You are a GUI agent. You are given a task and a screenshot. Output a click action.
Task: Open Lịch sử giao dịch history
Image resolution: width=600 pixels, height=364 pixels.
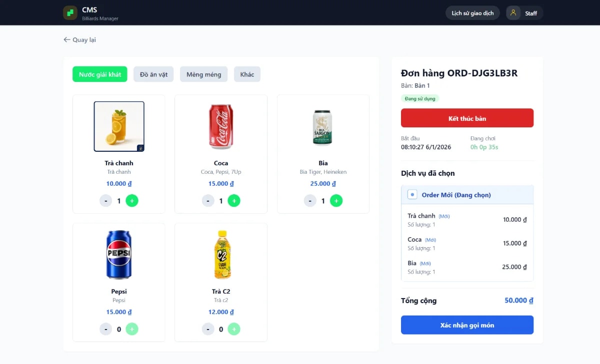[x=472, y=13]
